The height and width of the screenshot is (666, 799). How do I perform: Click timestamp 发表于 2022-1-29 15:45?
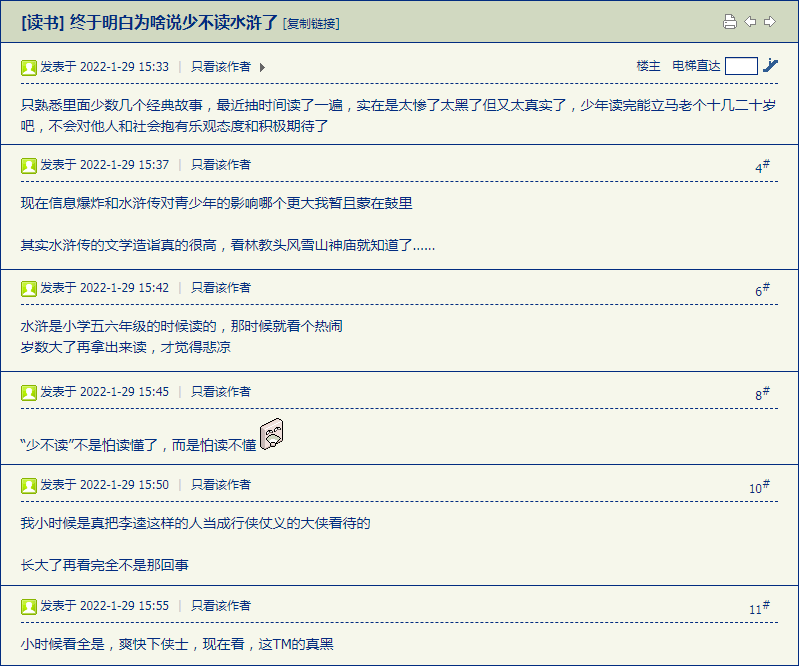(104, 391)
